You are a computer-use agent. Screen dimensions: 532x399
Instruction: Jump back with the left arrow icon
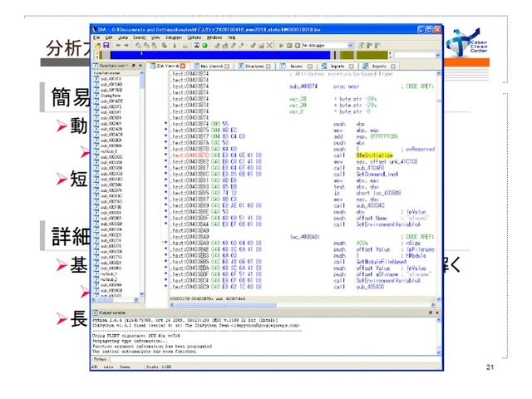click(118, 46)
